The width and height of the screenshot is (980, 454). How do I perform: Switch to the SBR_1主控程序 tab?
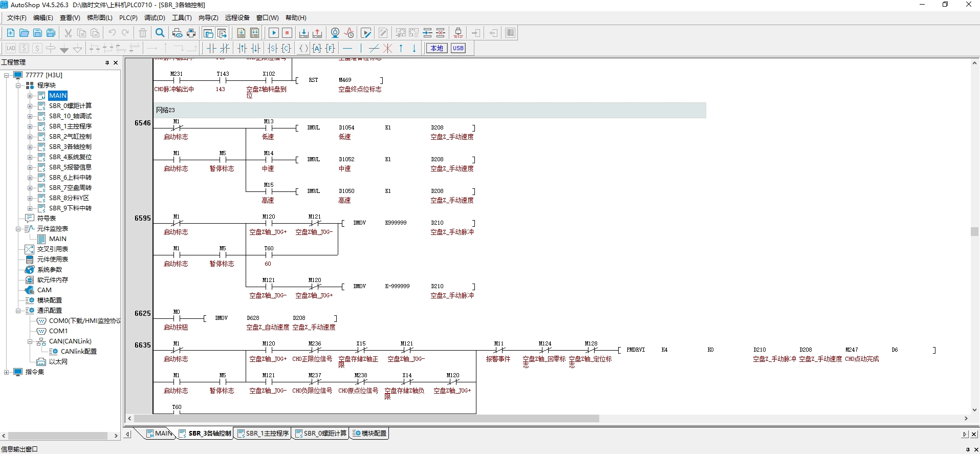263,434
